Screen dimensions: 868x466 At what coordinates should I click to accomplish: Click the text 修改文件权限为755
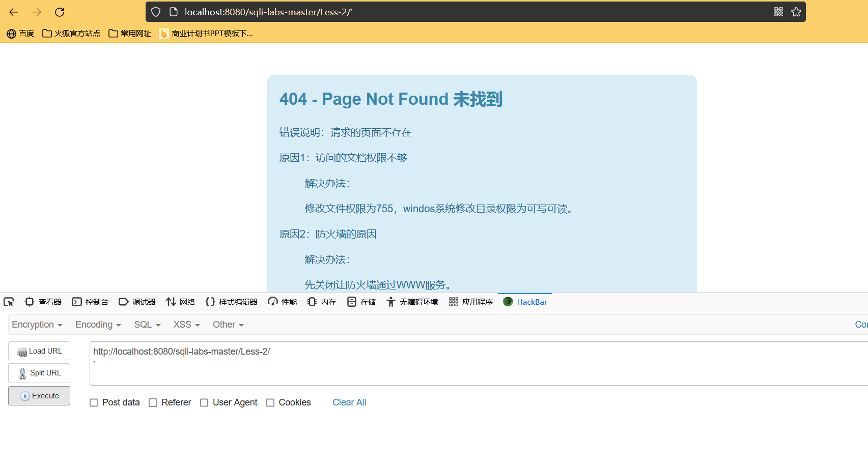coord(349,209)
